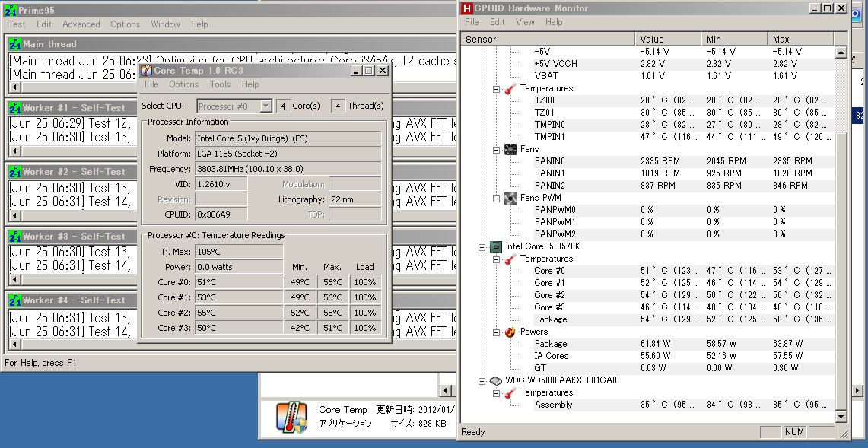
Task: Click the sensor list scrollbar down arrow
Action: click(841, 417)
